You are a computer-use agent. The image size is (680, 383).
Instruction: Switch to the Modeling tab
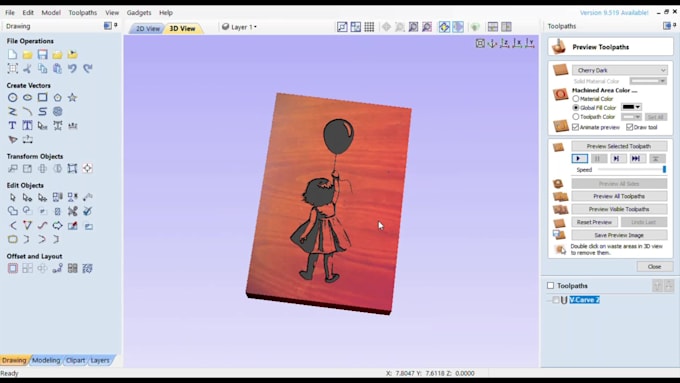(x=46, y=360)
